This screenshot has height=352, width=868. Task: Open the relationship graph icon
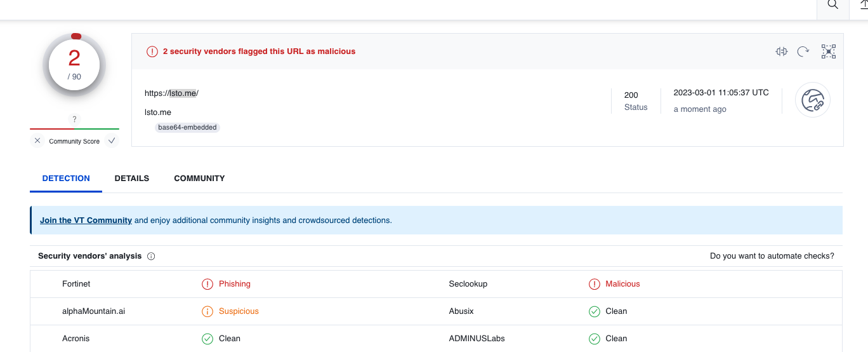click(x=829, y=51)
